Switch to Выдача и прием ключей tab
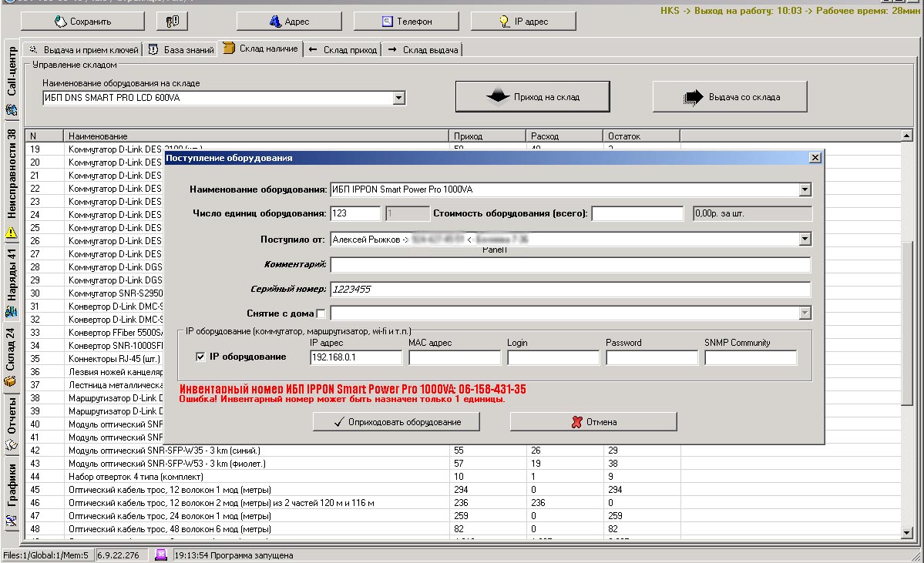Screen dimensions: 924x563 [x=83, y=50]
